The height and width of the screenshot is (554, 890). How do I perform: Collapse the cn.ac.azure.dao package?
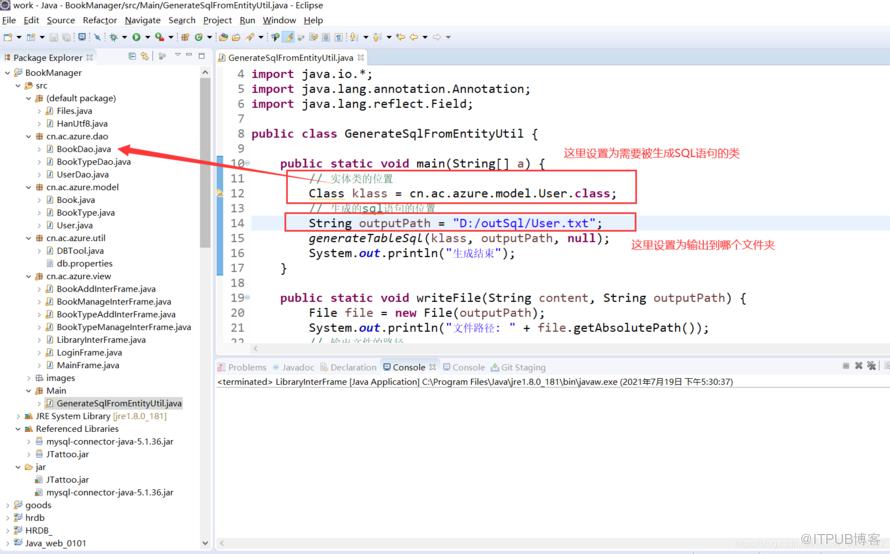point(28,136)
